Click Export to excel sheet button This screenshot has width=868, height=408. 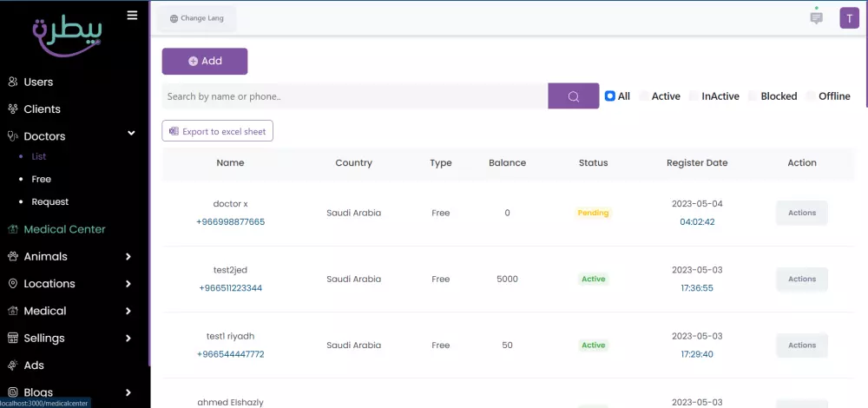pos(217,131)
